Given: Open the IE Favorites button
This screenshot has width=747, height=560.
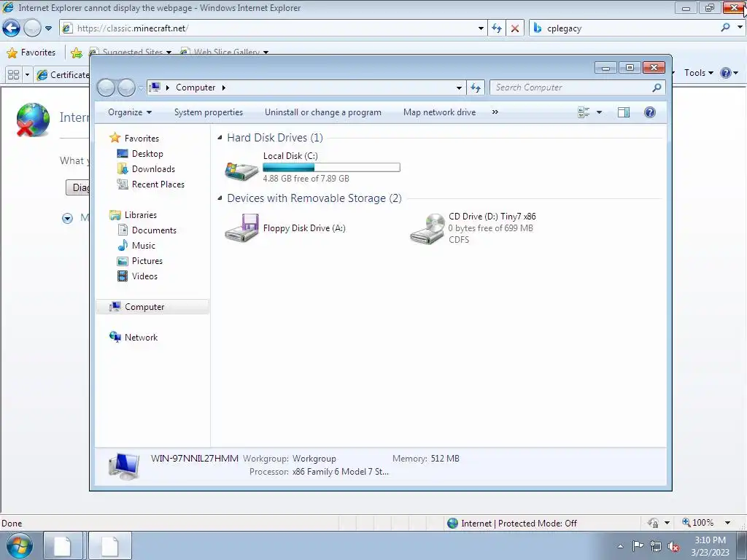Looking at the screenshot, I should [x=31, y=52].
